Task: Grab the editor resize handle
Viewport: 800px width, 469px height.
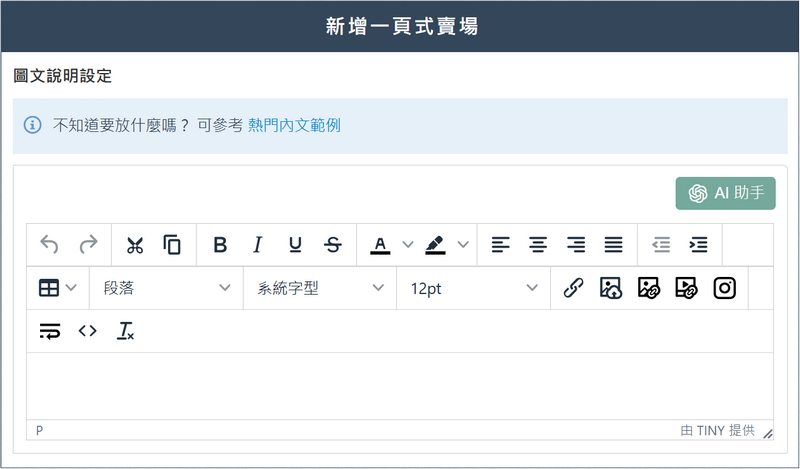Action: 767,434
